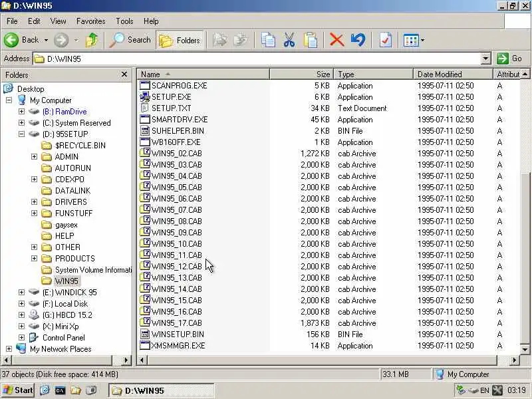Sort by the Size column header
Image resolution: width=532 pixels, height=399 pixels.
coord(302,74)
